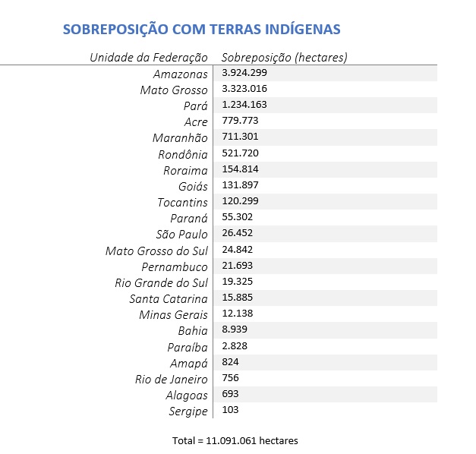Select the value 3.924.299
The image size is (476, 454).
pos(244,73)
